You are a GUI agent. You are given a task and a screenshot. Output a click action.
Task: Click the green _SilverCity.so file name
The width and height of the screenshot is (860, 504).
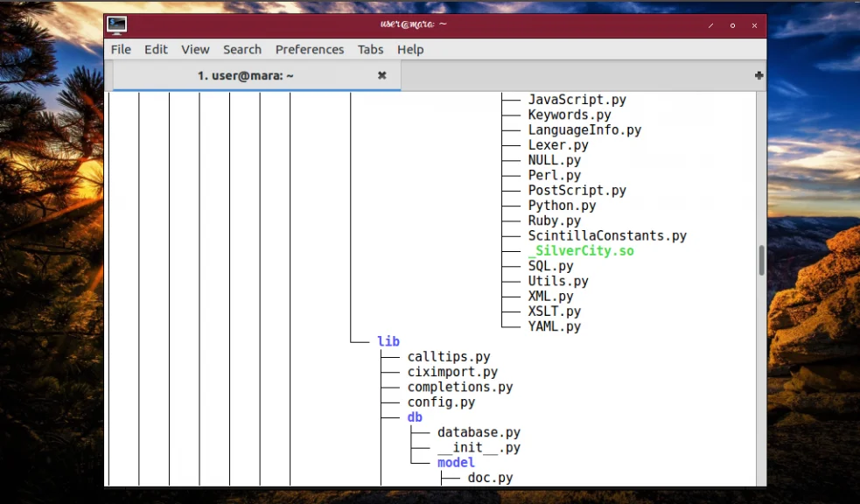pyautogui.click(x=581, y=251)
